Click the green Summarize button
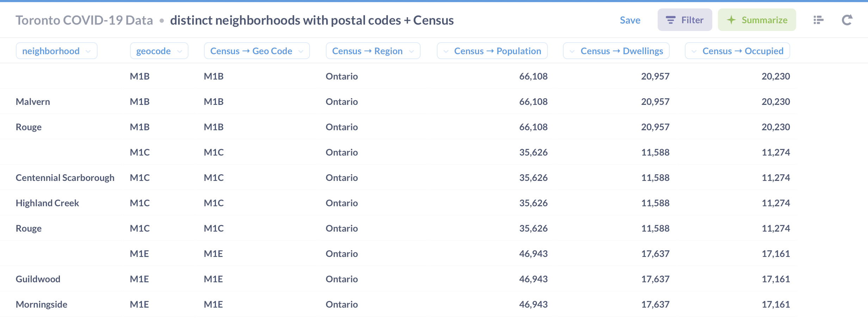 (x=757, y=20)
